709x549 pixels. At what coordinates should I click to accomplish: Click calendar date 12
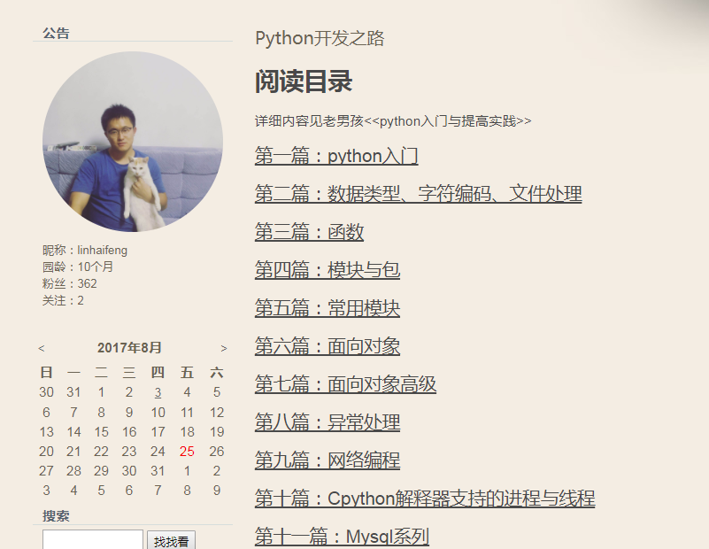217,412
